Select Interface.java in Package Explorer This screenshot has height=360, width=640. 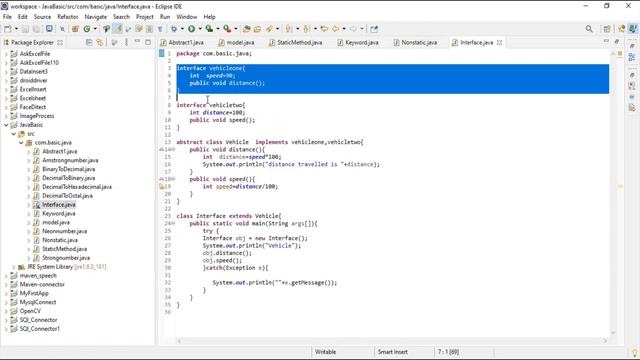point(58,205)
